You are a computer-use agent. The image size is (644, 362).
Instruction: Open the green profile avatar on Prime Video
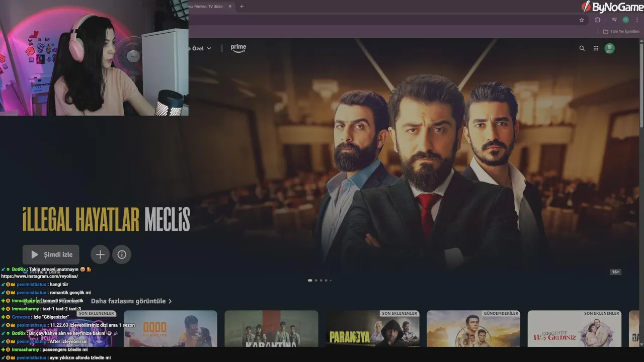(610, 48)
